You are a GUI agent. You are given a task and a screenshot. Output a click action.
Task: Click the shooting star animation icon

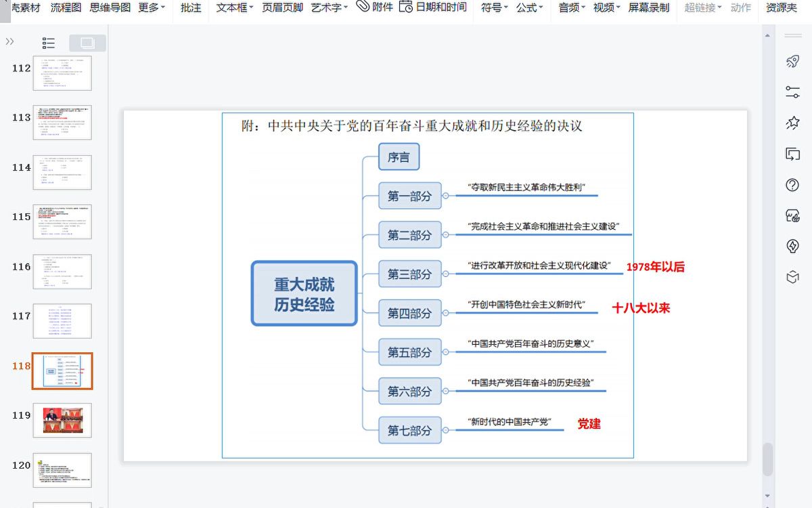click(792, 123)
